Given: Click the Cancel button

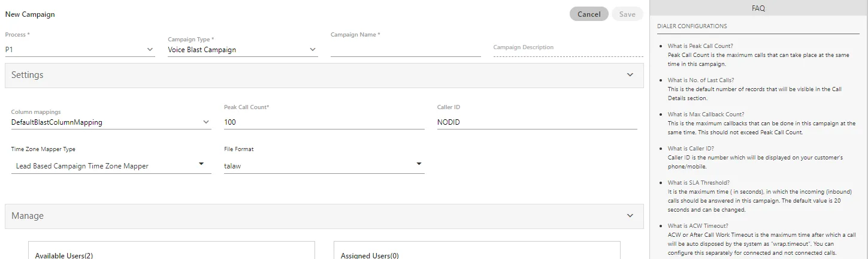Looking at the screenshot, I should [589, 14].
